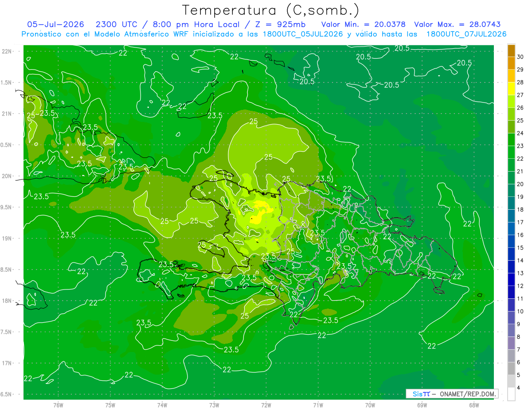Screen dimensions: 532x411
Task: Click the legend value "27"
Action: pos(520,95)
